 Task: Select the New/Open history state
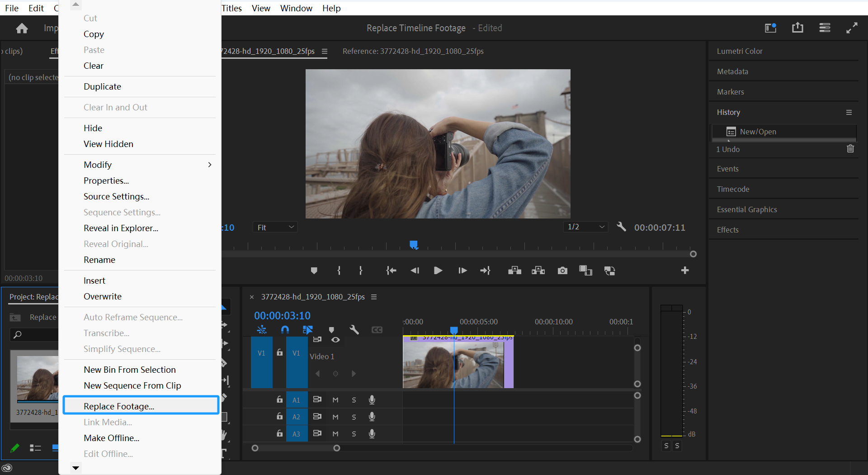pyautogui.click(x=784, y=132)
